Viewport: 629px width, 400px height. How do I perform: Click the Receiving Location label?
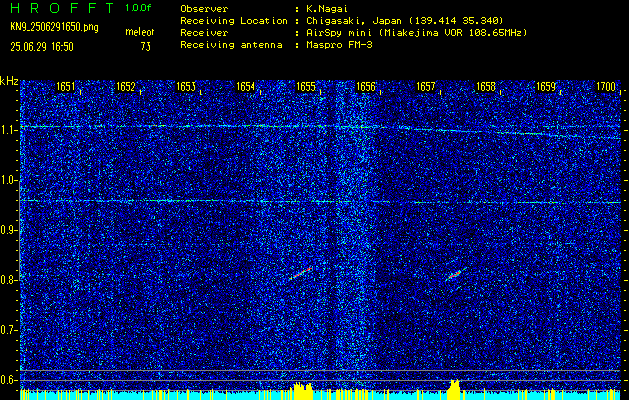click(x=234, y=21)
